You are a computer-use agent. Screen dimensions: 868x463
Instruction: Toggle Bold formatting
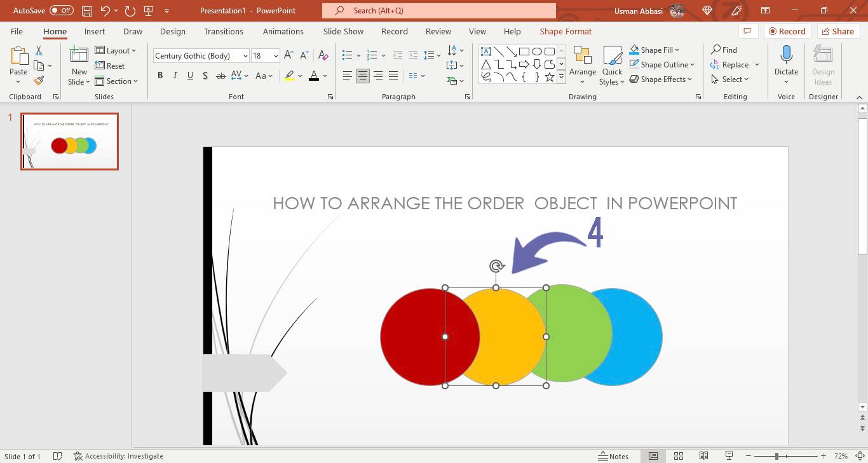click(160, 76)
